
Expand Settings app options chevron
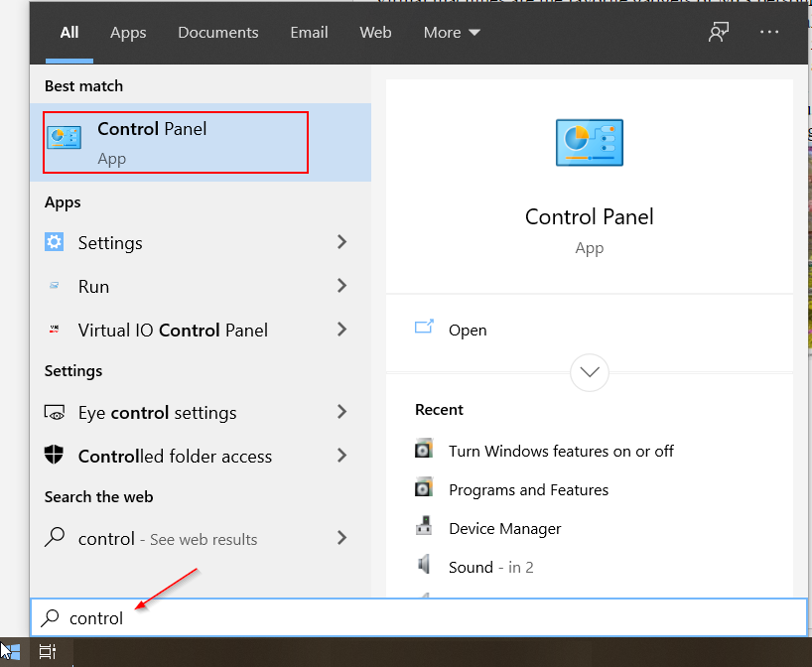pos(341,242)
